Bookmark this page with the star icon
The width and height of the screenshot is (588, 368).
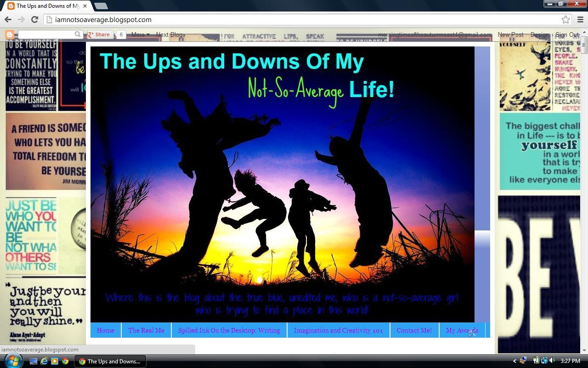point(566,19)
